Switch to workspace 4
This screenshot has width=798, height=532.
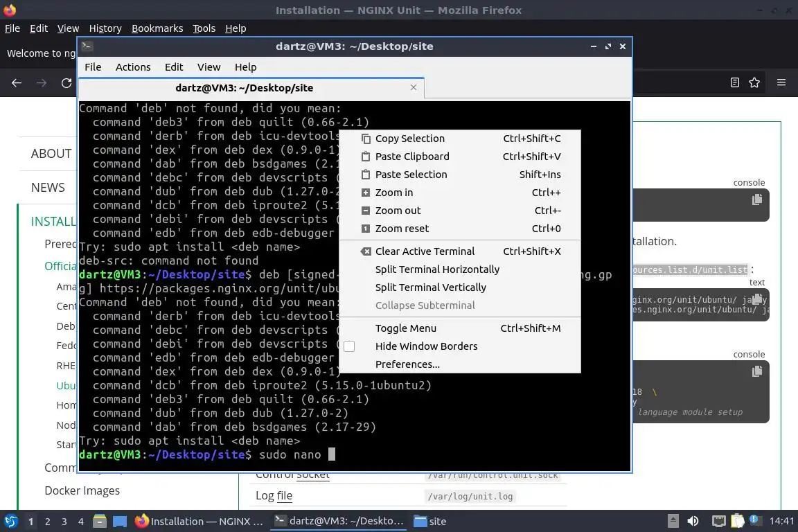(x=80, y=522)
